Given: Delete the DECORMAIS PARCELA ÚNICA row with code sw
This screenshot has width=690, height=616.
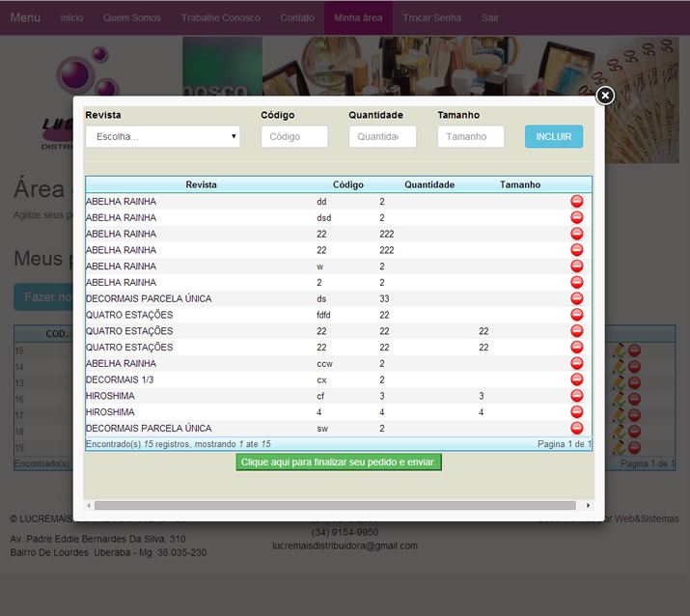Looking at the screenshot, I should tap(576, 428).
